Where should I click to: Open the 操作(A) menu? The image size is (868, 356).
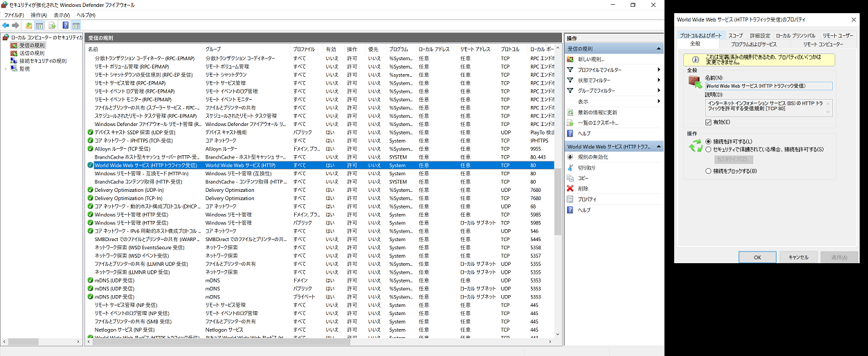(x=39, y=15)
